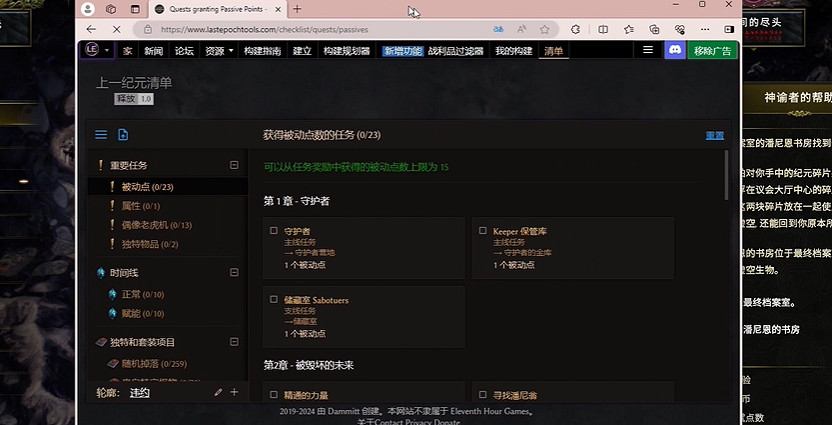Open the 构建规划器 menu item
Image resolution: width=832 pixels, height=425 pixels.
pyautogui.click(x=346, y=51)
